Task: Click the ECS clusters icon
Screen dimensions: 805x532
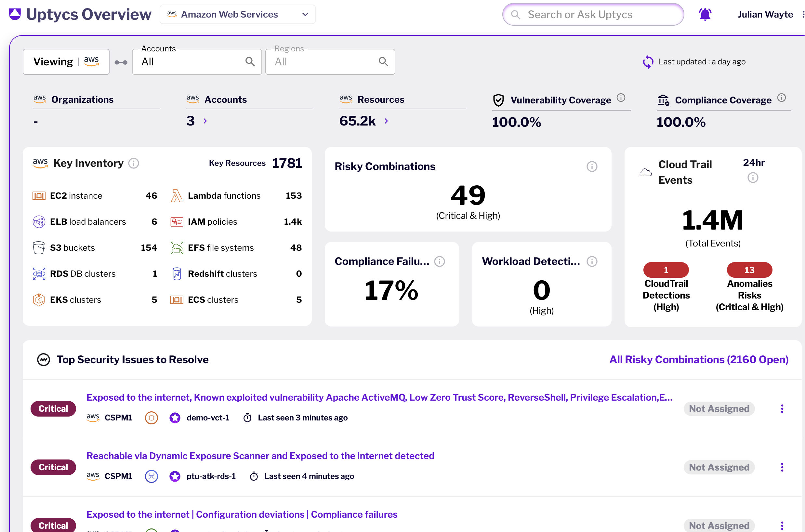Action: tap(177, 300)
